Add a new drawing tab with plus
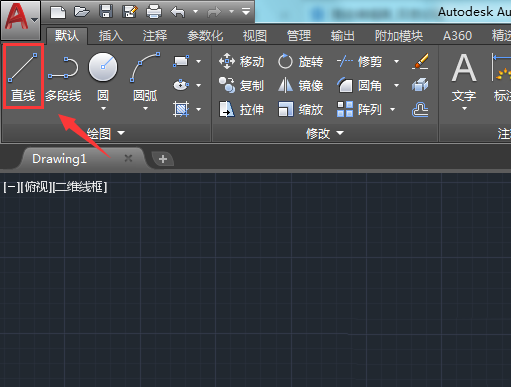 (x=163, y=159)
